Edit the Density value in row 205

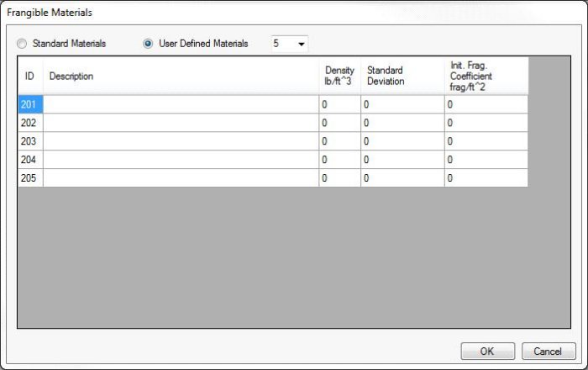[x=339, y=178]
